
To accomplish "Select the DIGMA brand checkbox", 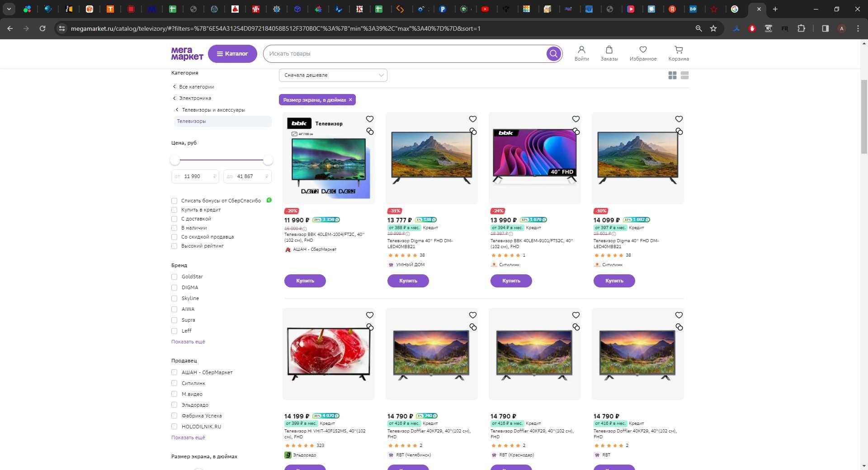I will (x=174, y=287).
